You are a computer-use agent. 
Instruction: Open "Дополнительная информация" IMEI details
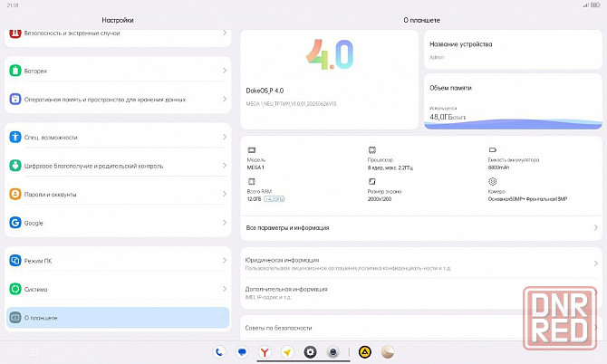pyautogui.click(x=417, y=292)
